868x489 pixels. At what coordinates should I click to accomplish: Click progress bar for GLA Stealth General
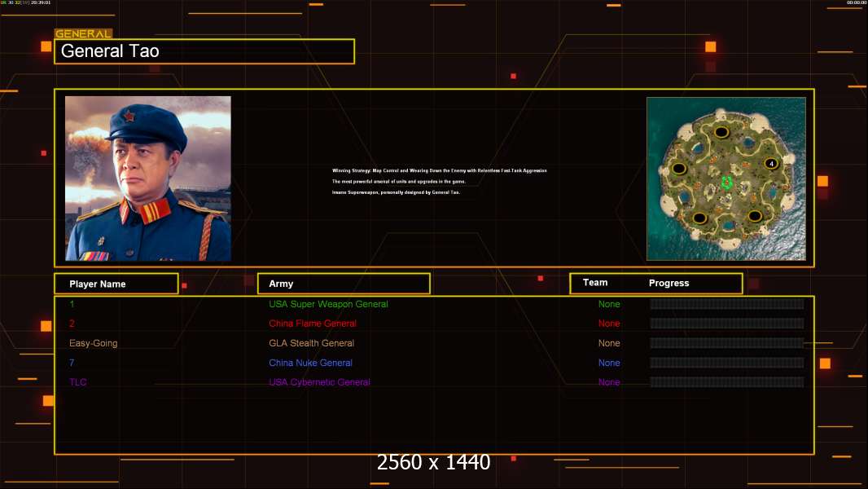coord(727,343)
